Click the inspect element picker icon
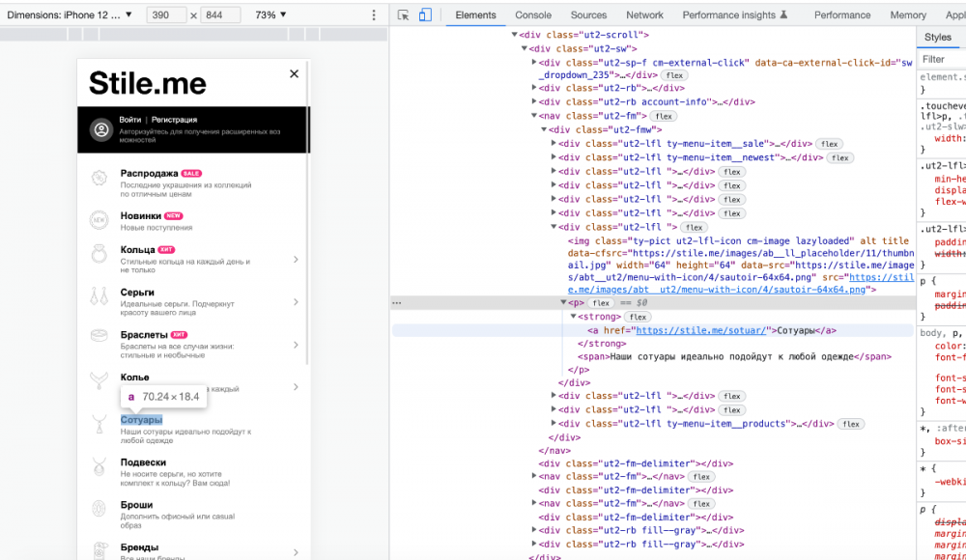This screenshot has width=966, height=560. tap(404, 14)
